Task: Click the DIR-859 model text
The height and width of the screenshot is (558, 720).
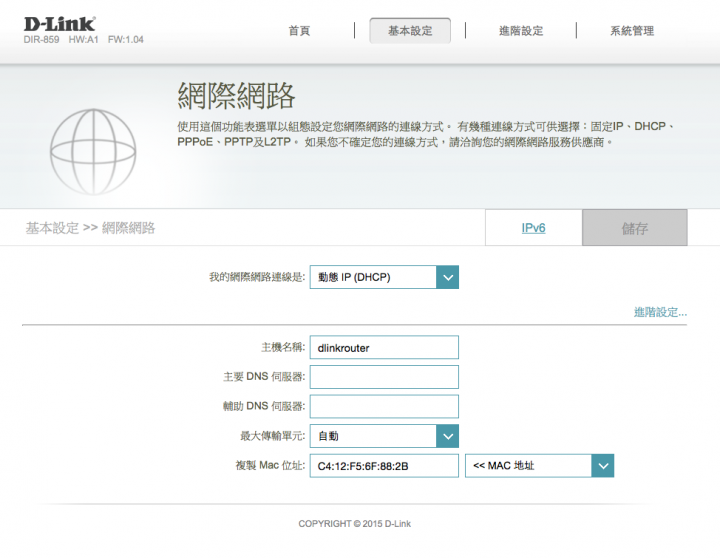Action: (x=41, y=39)
